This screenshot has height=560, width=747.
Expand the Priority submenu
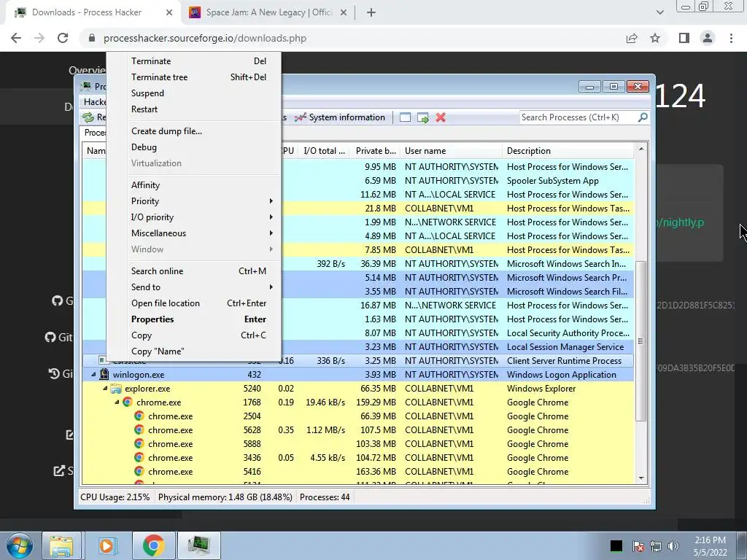[x=194, y=201]
